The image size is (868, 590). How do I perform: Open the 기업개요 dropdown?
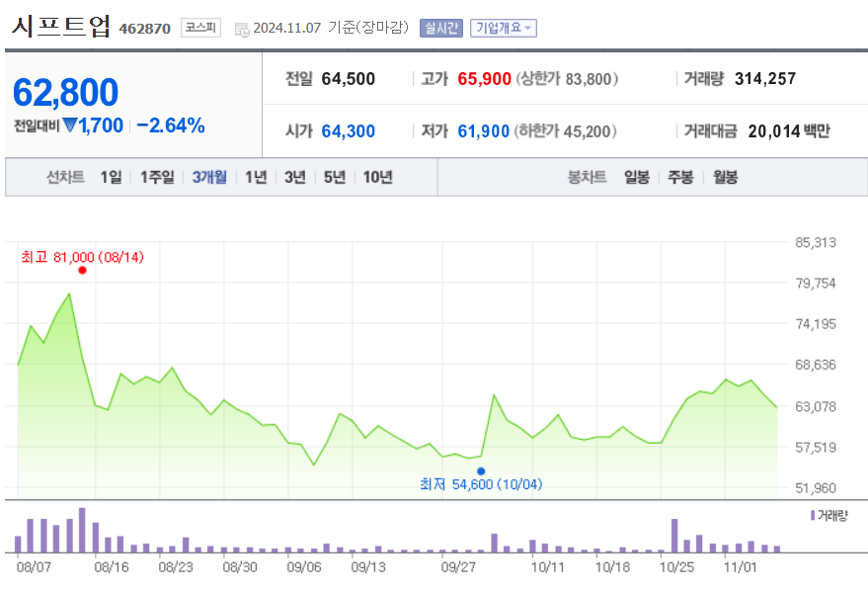pos(504,28)
